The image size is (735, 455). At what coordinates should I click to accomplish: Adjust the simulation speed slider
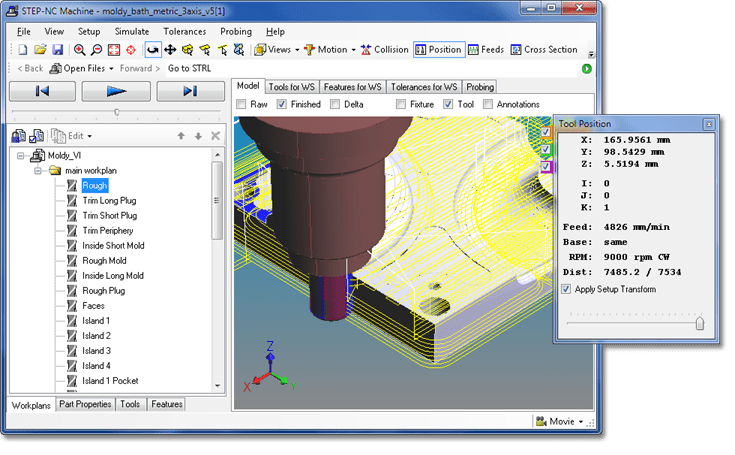117,112
